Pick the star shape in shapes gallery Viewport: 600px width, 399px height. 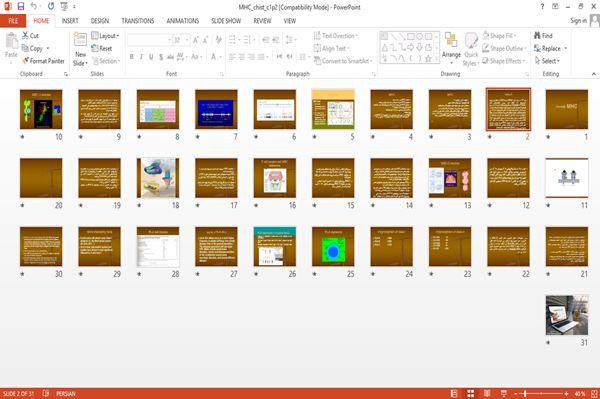point(428,59)
